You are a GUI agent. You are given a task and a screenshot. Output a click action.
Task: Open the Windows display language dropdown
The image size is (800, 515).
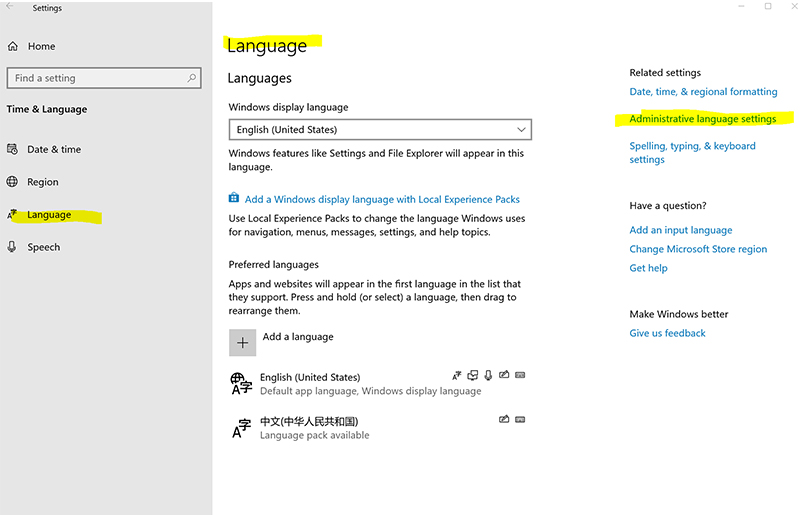(380, 130)
